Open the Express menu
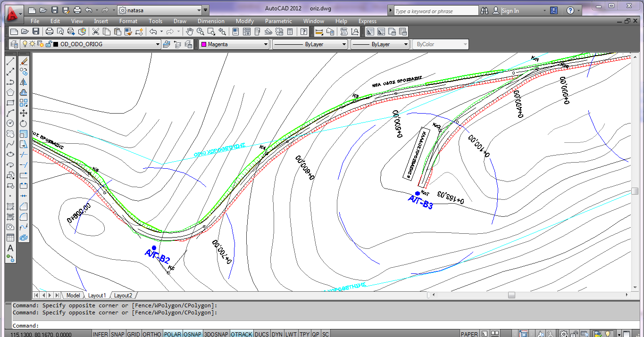The image size is (644, 337). pos(368,21)
